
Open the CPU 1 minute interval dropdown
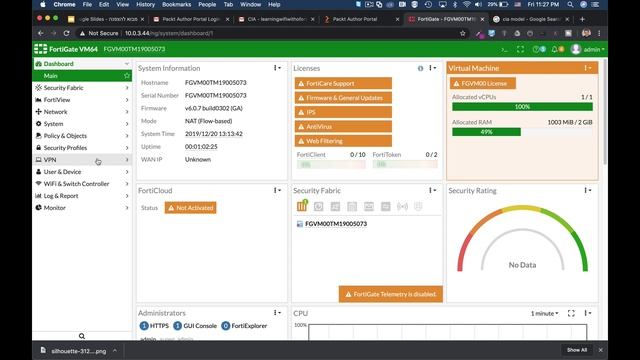(x=544, y=313)
